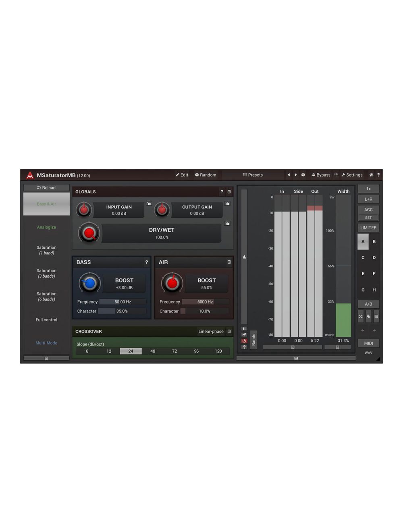The width and height of the screenshot is (403, 532).
Task: Toggle the analyzer graph icon beside the meters
Action: pyautogui.click(x=244, y=257)
